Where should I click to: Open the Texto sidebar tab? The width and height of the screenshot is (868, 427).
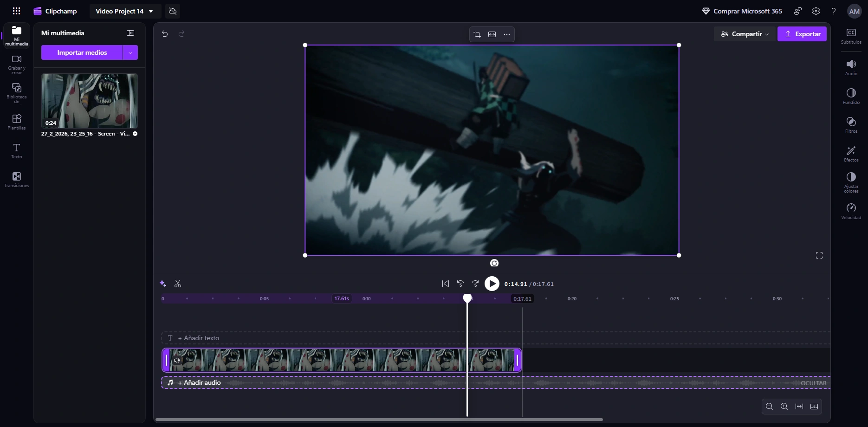(x=17, y=151)
